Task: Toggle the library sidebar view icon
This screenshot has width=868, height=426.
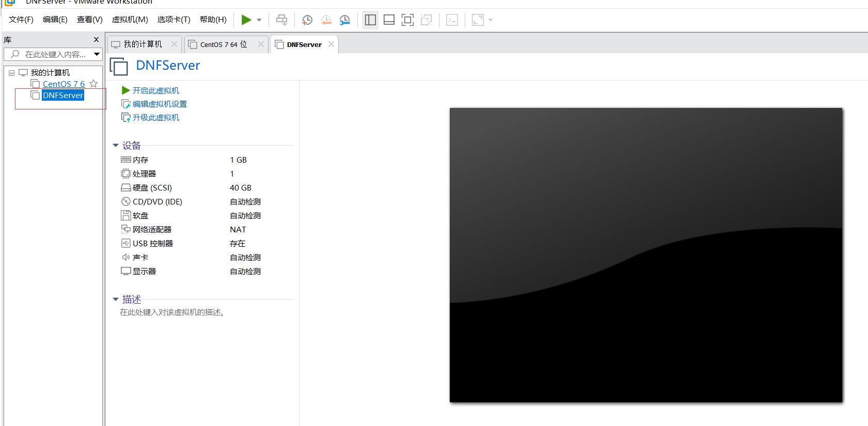Action: pyautogui.click(x=370, y=20)
